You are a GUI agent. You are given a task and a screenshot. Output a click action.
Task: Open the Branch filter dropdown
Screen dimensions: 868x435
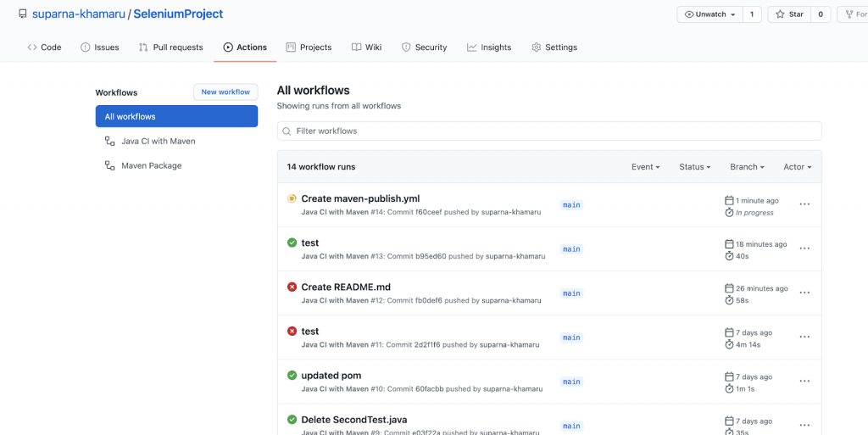coord(747,167)
